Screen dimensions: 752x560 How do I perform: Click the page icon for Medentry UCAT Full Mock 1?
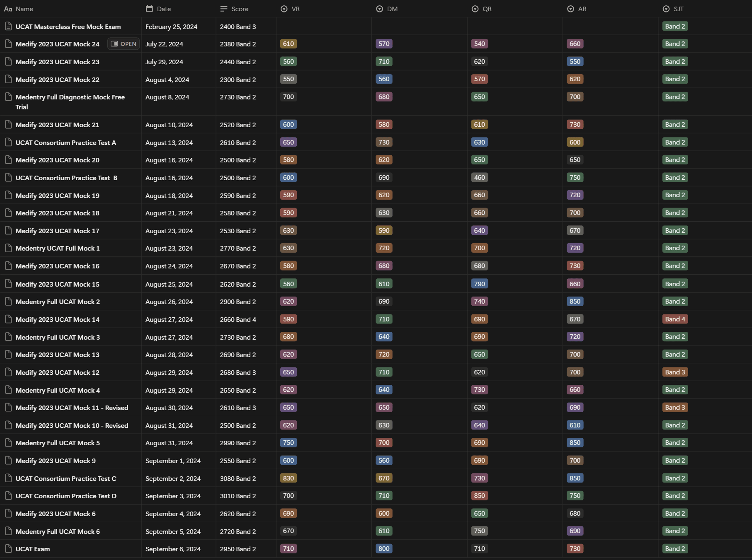tap(8, 248)
